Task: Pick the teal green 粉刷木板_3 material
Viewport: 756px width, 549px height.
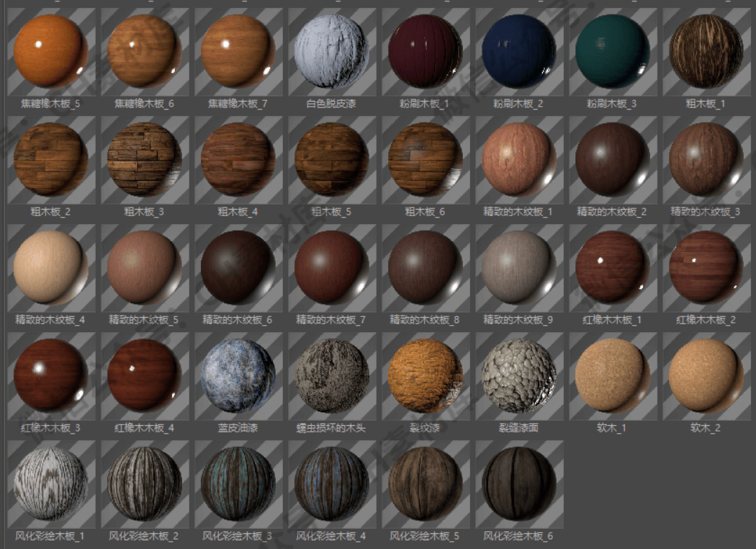Action: 612,51
